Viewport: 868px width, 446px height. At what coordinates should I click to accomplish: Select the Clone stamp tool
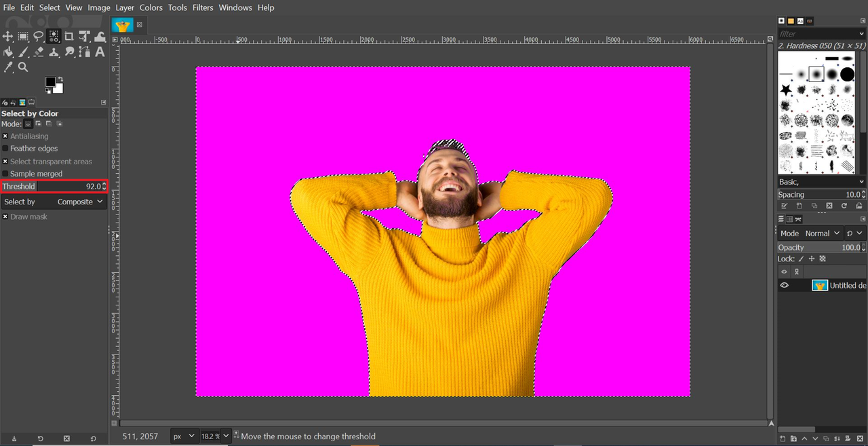pos(54,52)
